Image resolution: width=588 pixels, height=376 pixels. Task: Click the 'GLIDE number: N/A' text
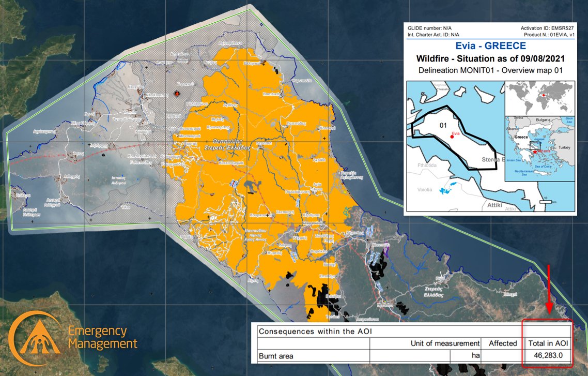429,28
